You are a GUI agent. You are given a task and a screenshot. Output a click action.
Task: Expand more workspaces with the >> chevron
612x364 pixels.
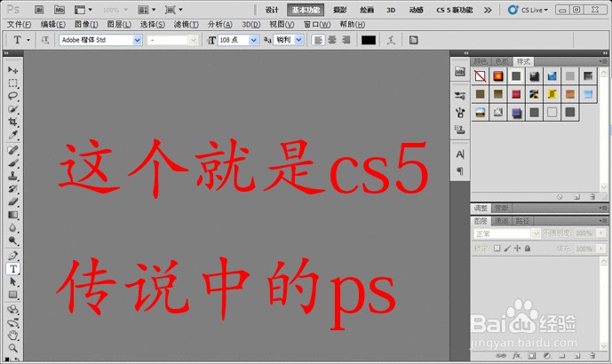[488, 10]
